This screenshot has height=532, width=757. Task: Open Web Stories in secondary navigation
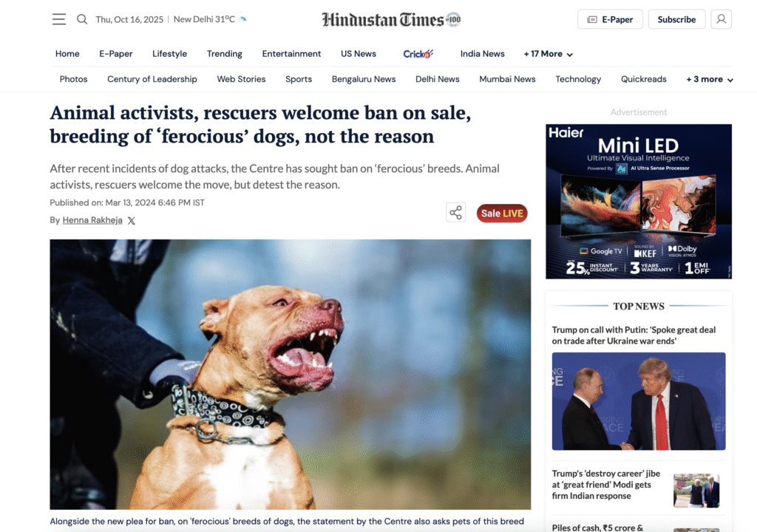[242, 79]
